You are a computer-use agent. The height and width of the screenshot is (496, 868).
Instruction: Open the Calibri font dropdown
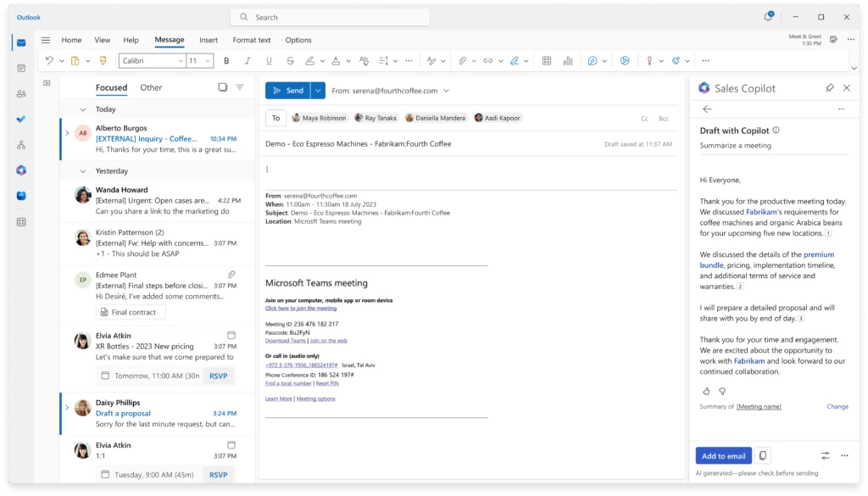(x=181, y=60)
